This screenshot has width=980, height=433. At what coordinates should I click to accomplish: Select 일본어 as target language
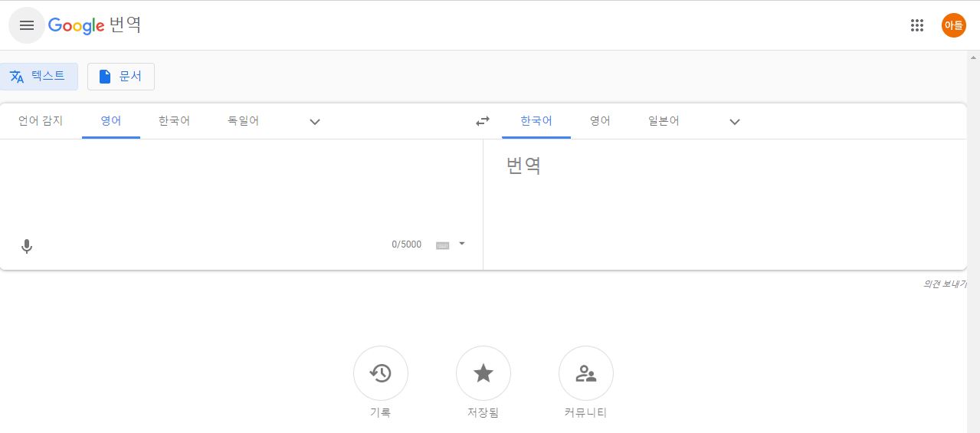(x=664, y=121)
